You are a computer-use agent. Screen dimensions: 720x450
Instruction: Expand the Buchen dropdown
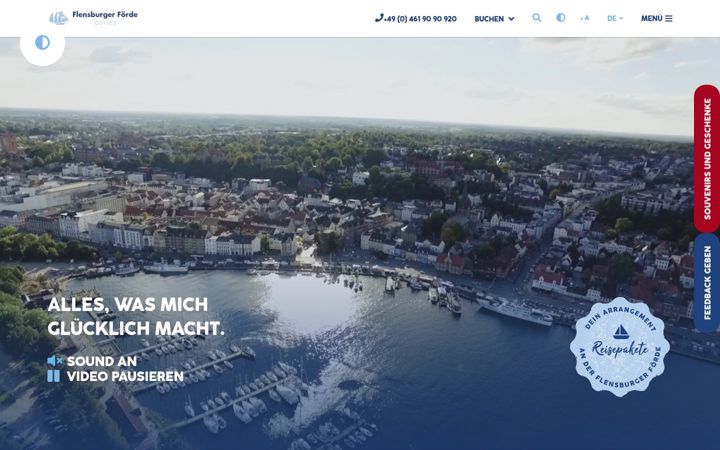(494, 19)
